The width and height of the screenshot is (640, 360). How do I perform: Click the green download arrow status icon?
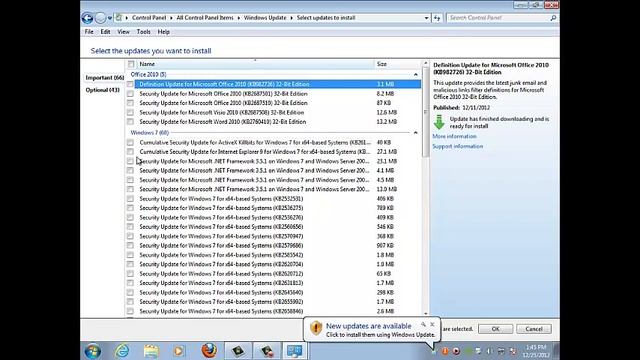coord(439,122)
